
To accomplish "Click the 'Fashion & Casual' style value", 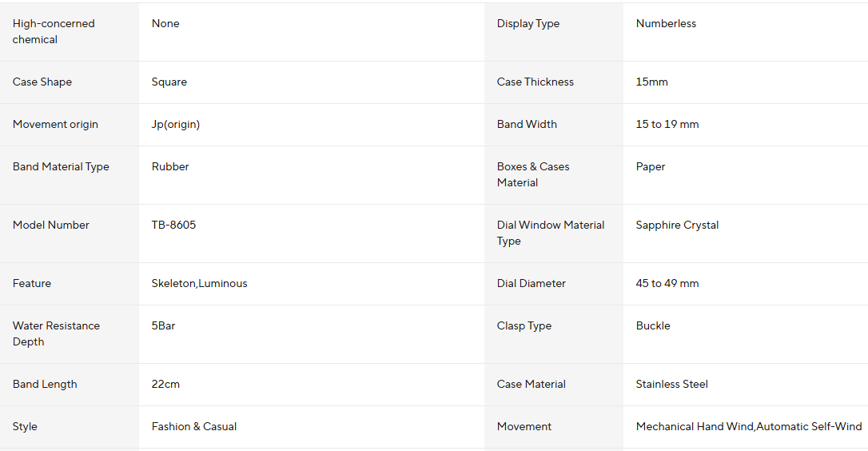I will [194, 427].
